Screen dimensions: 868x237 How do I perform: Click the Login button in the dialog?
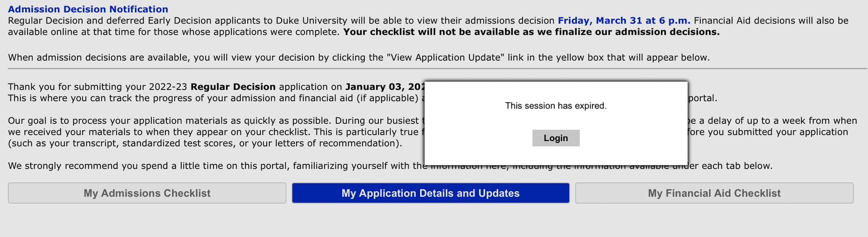(x=556, y=138)
